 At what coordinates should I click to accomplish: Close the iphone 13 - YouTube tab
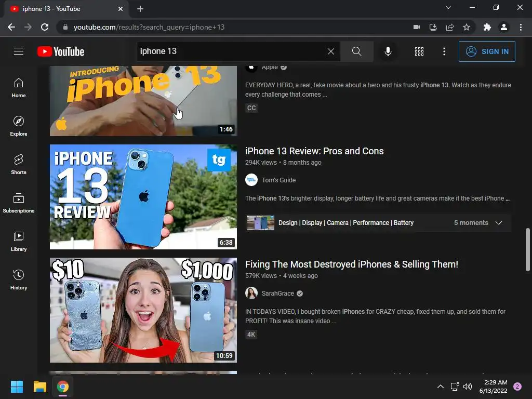121,9
